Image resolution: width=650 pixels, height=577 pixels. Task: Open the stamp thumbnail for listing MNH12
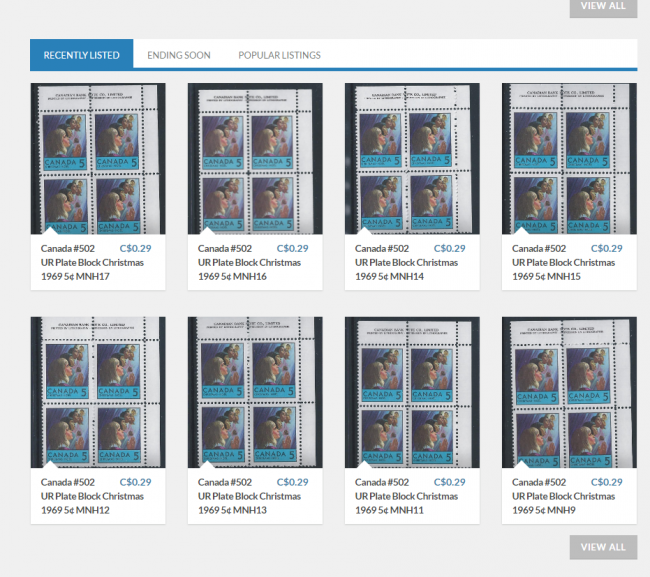[98, 393]
